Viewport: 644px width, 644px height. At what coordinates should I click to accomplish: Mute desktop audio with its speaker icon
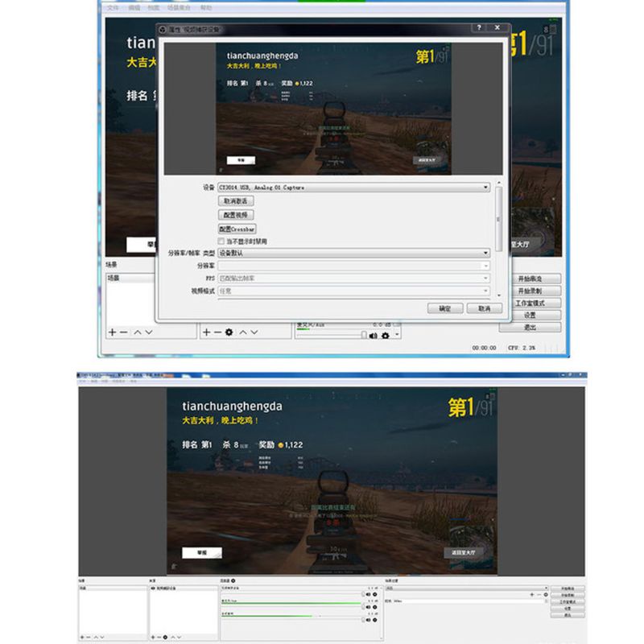point(369,594)
